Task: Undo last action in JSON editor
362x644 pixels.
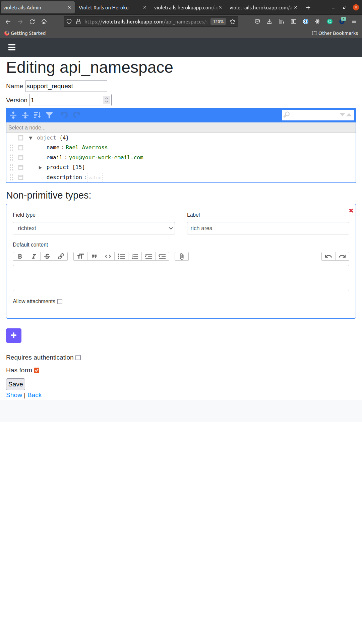Action: tap(64, 115)
